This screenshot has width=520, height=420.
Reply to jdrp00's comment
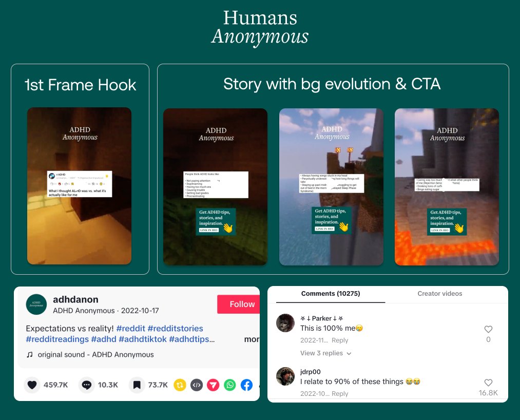coord(339,394)
